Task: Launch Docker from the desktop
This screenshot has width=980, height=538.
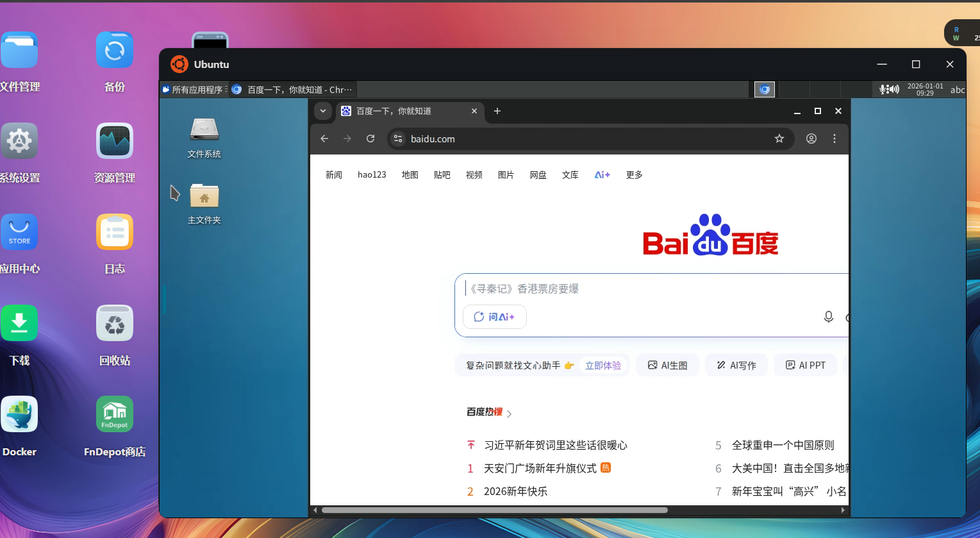Action: click(x=19, y=414)
